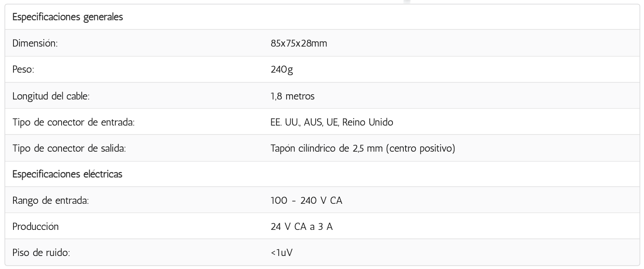Screen dimensions: 644x269
Task: Click the Especificaciones eléctricas header
Action: click(68, 174)
